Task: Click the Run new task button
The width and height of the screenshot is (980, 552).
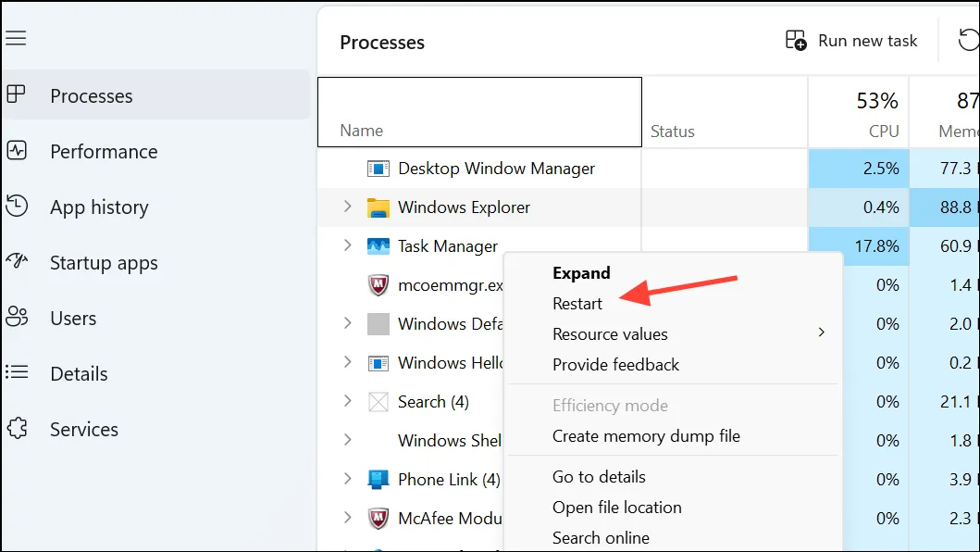Action: [x=851, y=41]
